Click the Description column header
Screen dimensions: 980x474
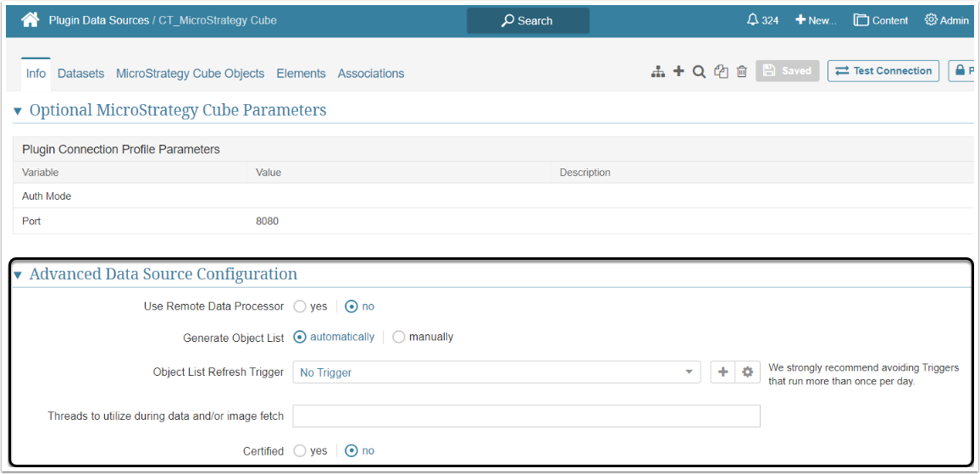585,173
